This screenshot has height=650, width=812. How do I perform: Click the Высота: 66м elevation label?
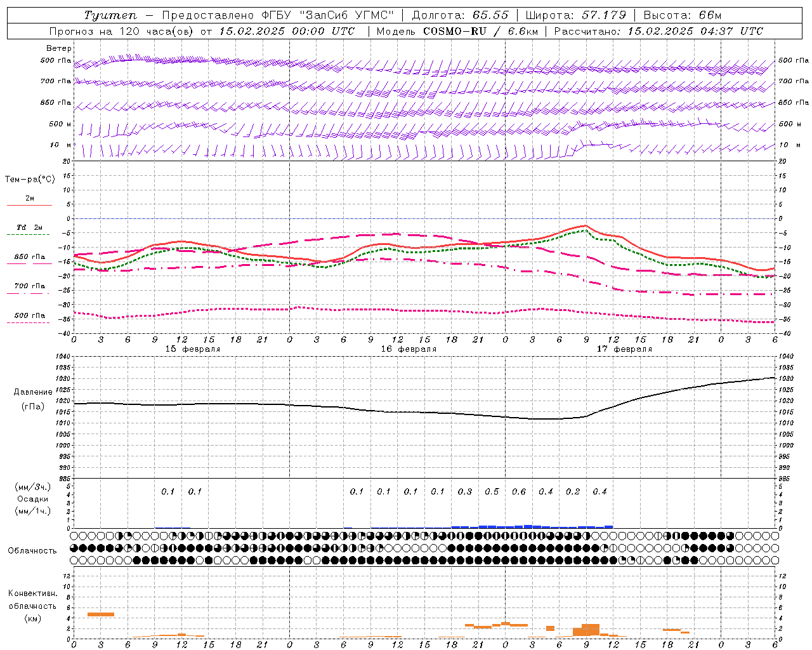682,15
